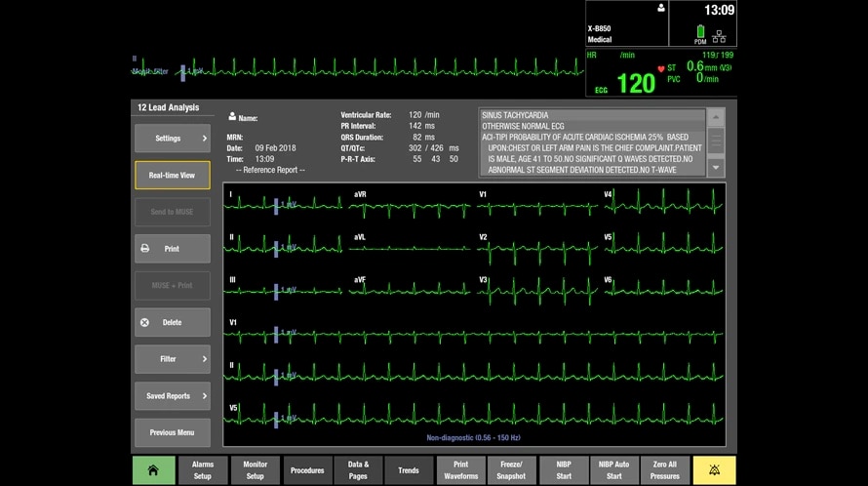Select the HR 120 parameter window
Screen dimensions: 868x486
(635, 82)
